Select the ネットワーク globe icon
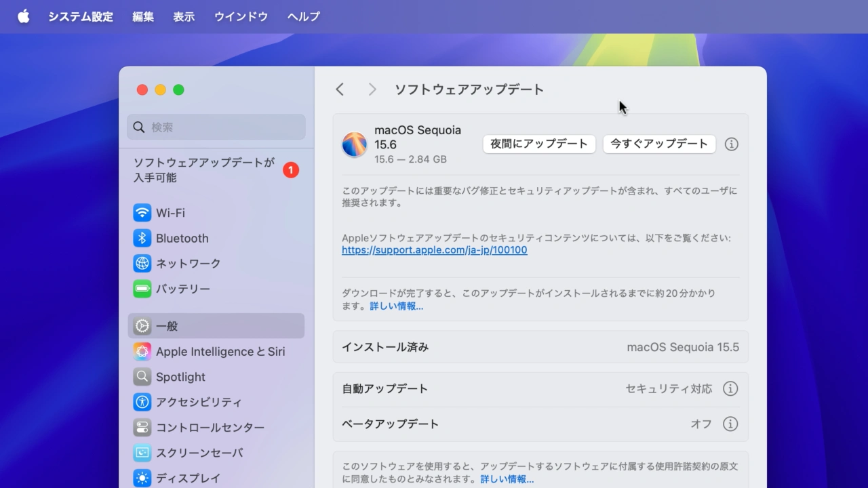Screen dimensions: 868x488 pos(142,264)
